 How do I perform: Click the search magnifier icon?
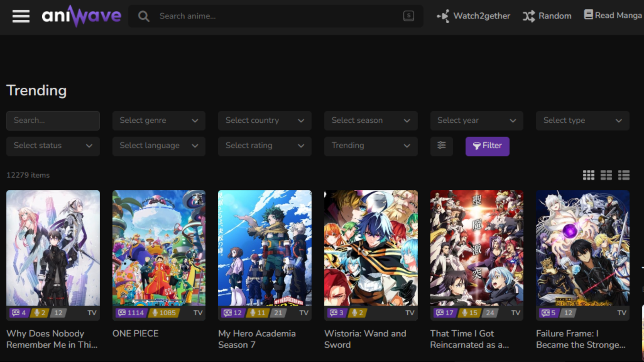pyautogui.click(x=144, y=16)
